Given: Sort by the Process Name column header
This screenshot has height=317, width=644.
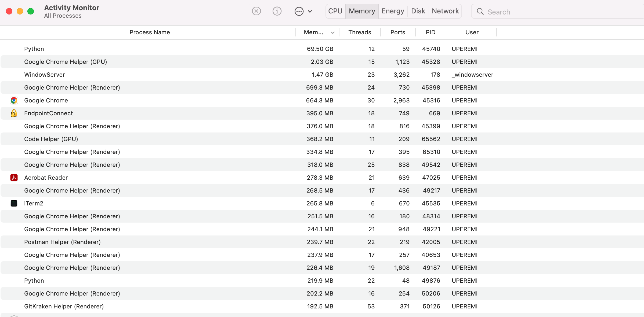Looking at the screenshot, I should 150,32.
